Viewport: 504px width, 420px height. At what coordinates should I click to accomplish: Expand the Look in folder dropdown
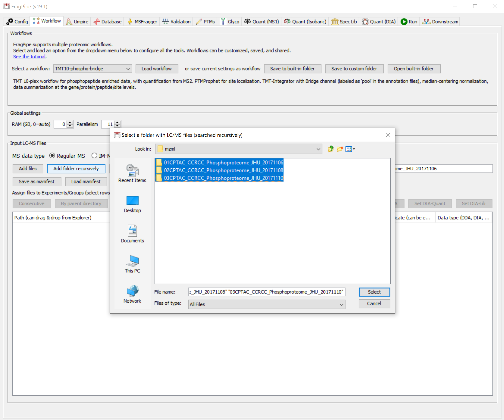click(318, 149)
